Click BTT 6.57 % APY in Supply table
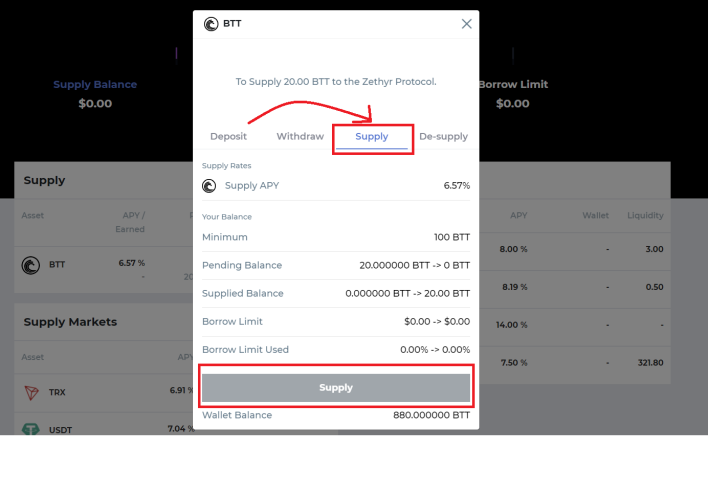Viewport: 708px width, 493px height. pyautogui.click(x=131, y=263)
